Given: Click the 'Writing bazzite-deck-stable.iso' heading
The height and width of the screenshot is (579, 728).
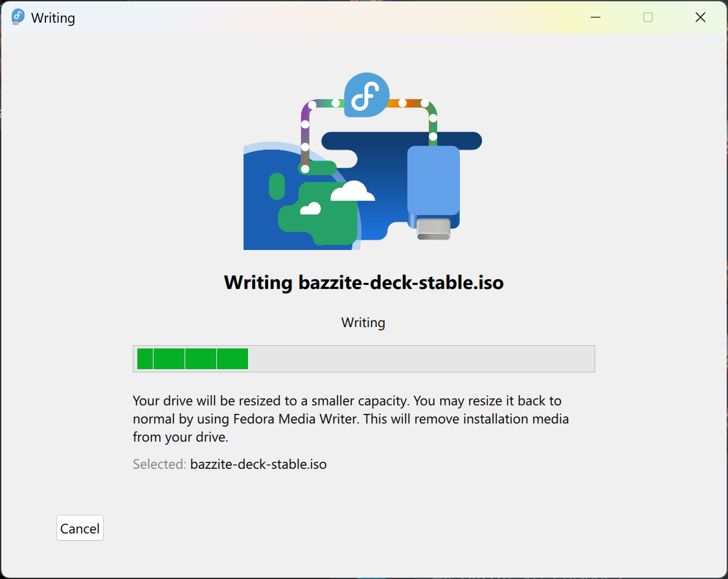Looking at the screenshot, I should coord(363,282).
